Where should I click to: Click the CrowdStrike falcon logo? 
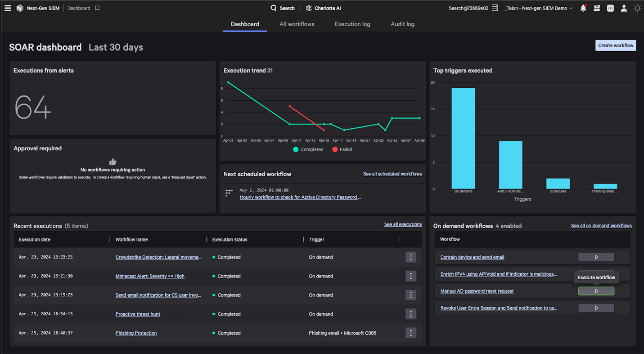(19, 8)
